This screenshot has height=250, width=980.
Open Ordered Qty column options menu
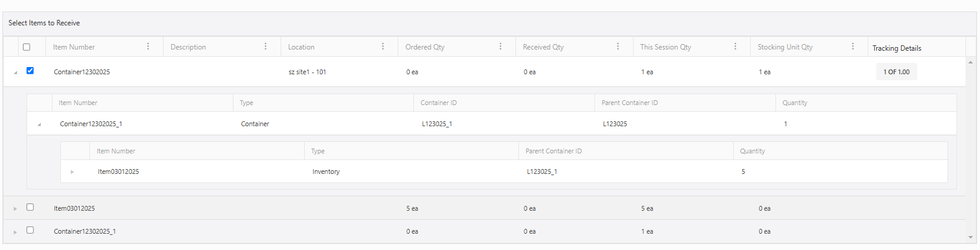coord(500,46)
